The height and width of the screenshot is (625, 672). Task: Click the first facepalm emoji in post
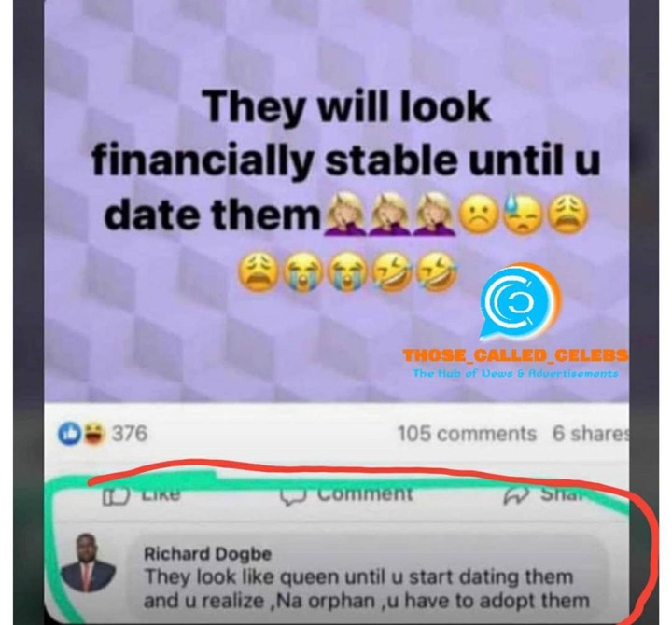point(345,214)
